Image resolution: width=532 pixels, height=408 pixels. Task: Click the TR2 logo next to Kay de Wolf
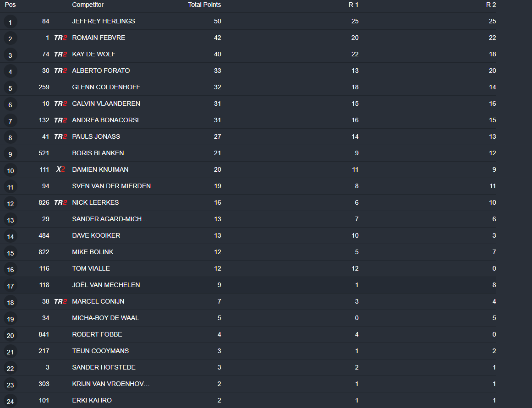[x=60, y=54]
